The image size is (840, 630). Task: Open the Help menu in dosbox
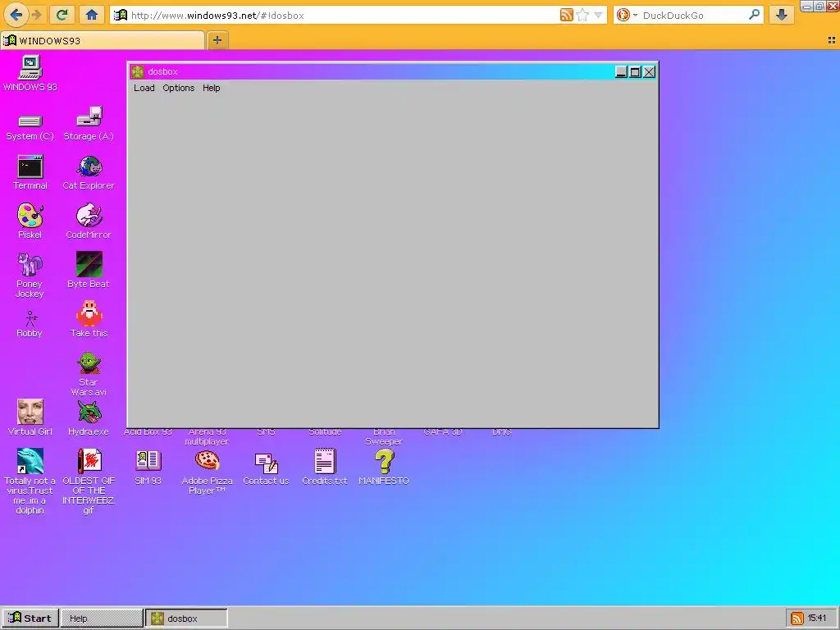tap(211, 88)
